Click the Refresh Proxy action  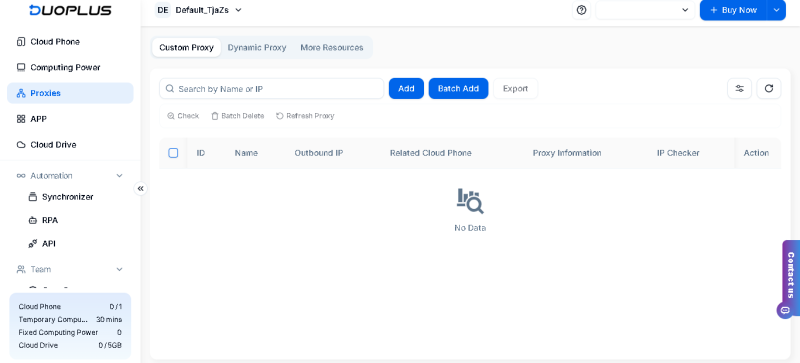tap(305, 116)
